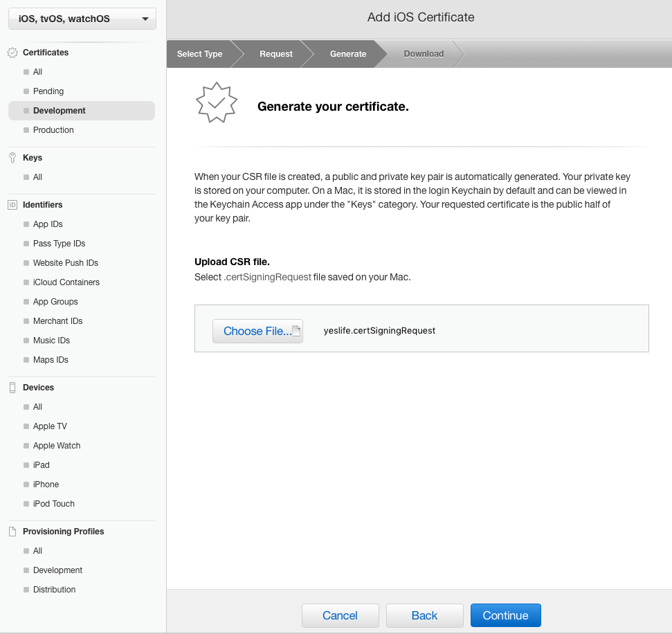This screenshot has width=672, height=634.
Task: Click the Generate step
Action: click(x=348, y=54)
